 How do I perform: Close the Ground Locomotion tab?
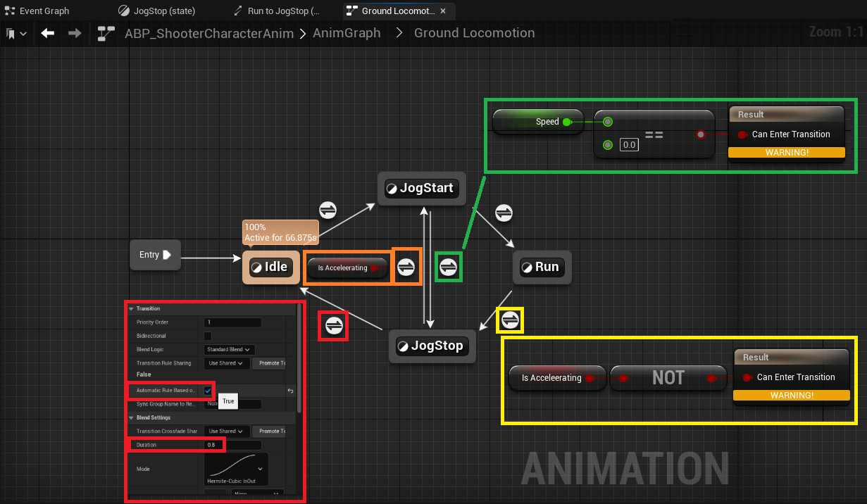(442, 11)
